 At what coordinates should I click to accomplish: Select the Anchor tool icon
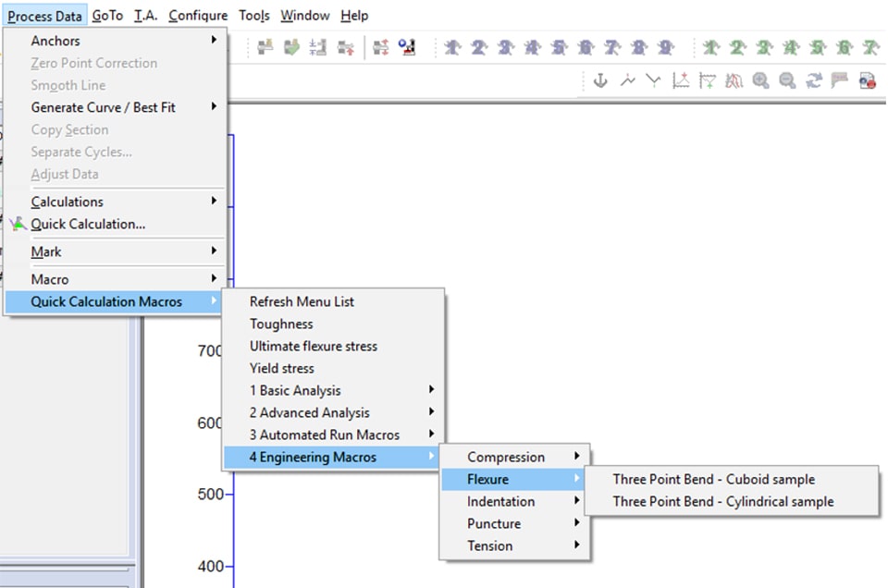[599, 80]
